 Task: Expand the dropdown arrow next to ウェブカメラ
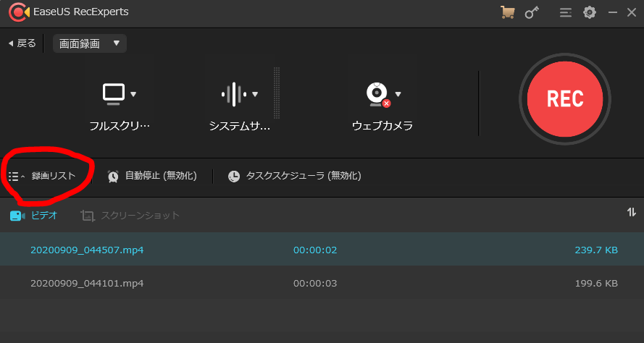(398, 94)
